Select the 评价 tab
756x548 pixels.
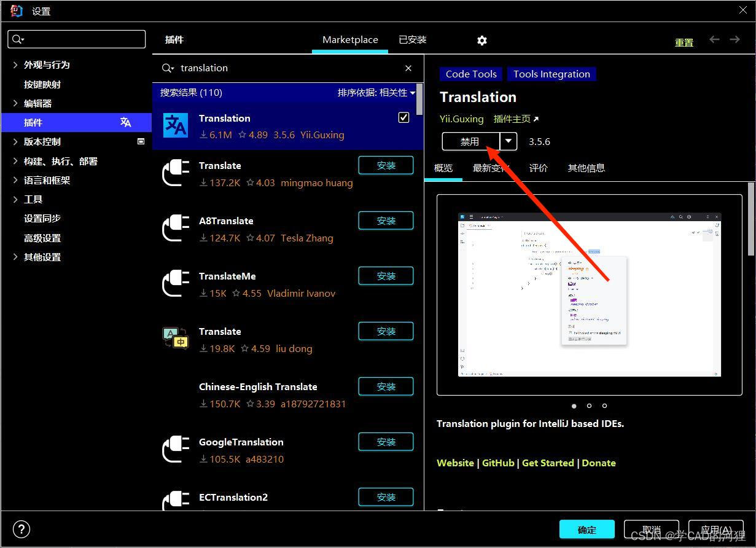point(539,168)
